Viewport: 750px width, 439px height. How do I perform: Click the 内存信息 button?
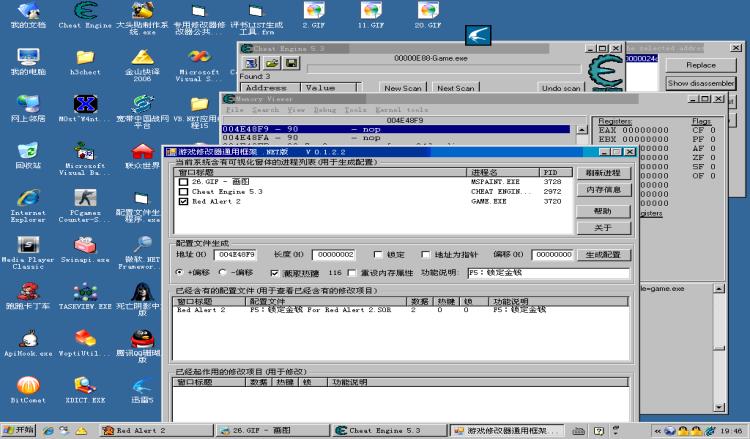[604, 190]
